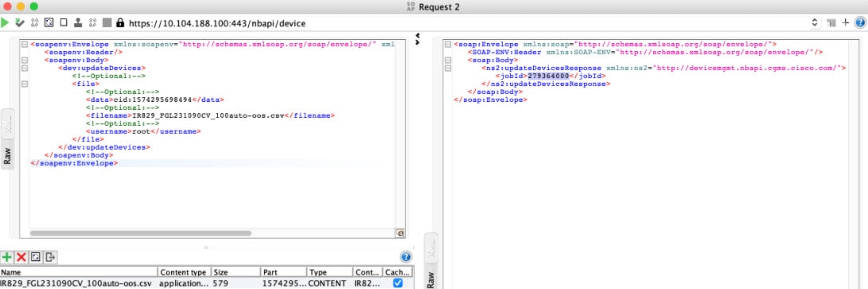This screenshot has height=289, width=868.
Task: Toggle the Cached checkbox for the csv attachment
Action: click(398, 283)
